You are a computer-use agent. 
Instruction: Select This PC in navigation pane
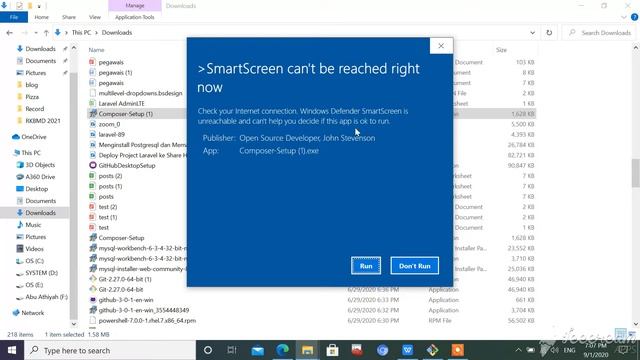pyautogui.click(x=31, y=153)
